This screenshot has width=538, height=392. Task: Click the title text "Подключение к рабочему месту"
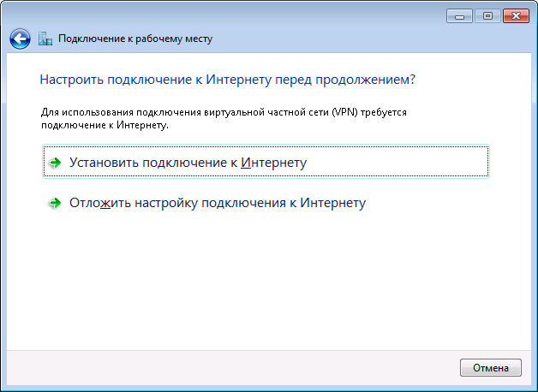pos(135,39)
